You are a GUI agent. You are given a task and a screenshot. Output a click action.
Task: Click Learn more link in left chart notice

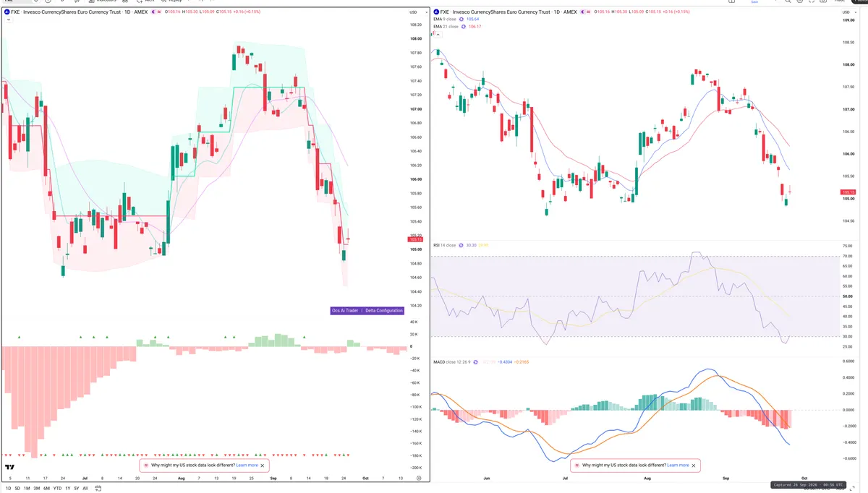tap(246, 466)
